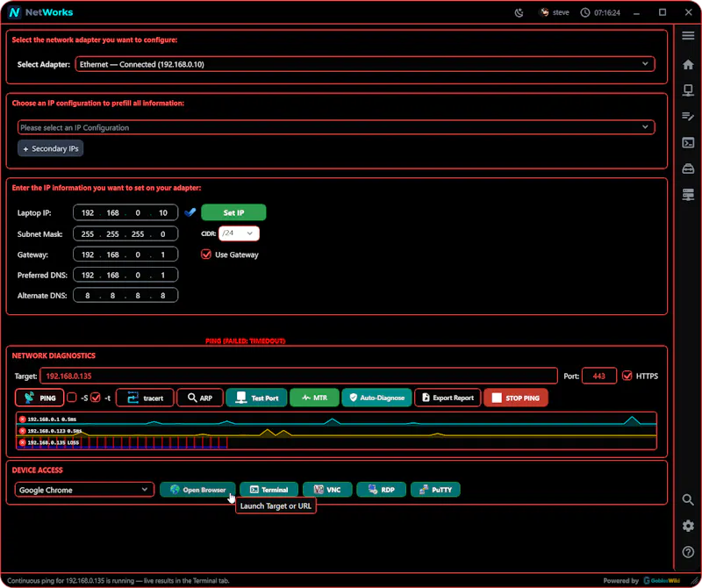This screenshot has height=588, width=702.
Task: Open the server rack sidebar icon
Action: tap(688, 195)
